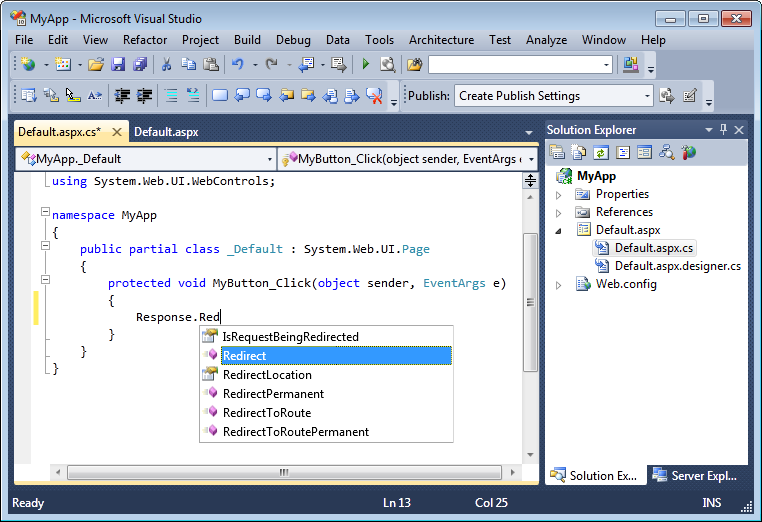The width and height of the screenshot is (762, 522).
Task: Expand the References node
Action: [x=558, y=213]
